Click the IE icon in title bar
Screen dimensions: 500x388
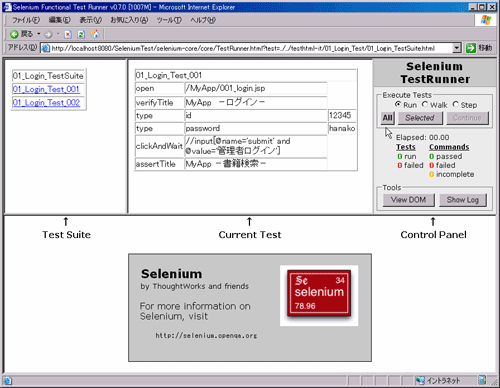click(x=7, y=7)
